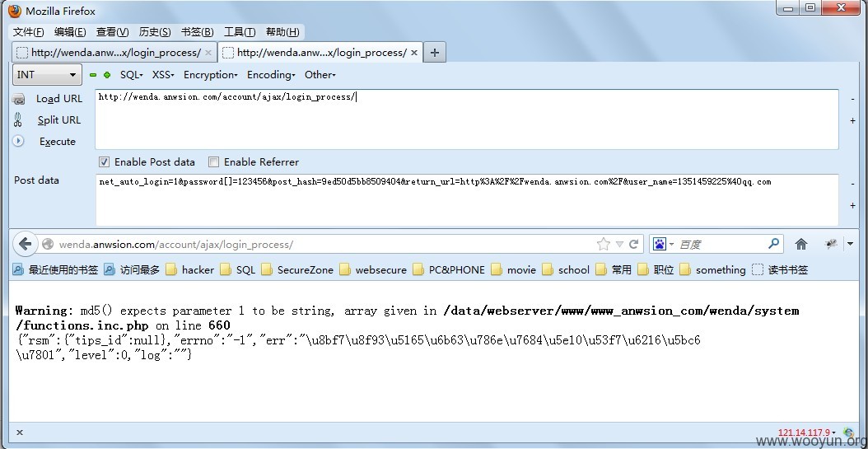The width and height of the screenshot is (868, 449).
Task: Open the movie bookmarks folder
Action: coord(514,269)
